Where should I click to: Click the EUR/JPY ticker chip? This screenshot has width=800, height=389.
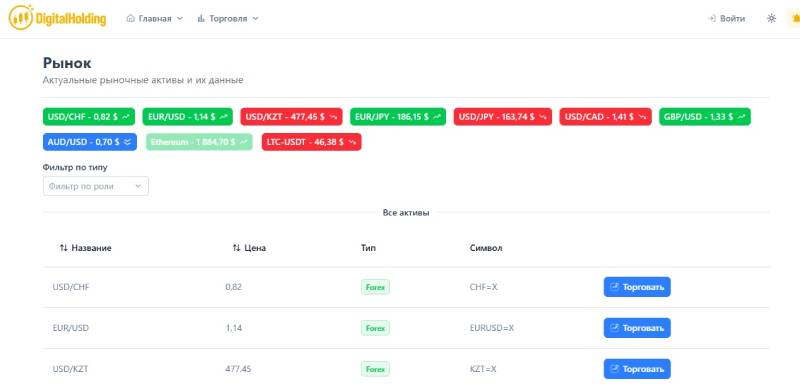click(398, 116)
